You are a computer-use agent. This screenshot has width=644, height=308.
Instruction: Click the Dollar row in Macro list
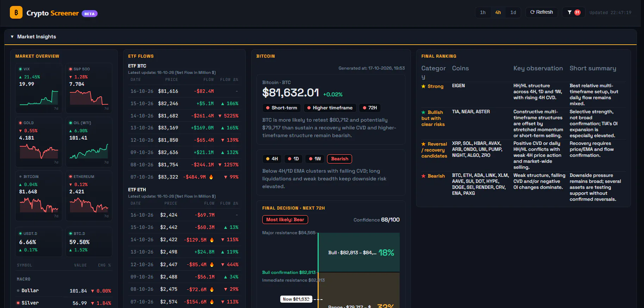(64, 291)
